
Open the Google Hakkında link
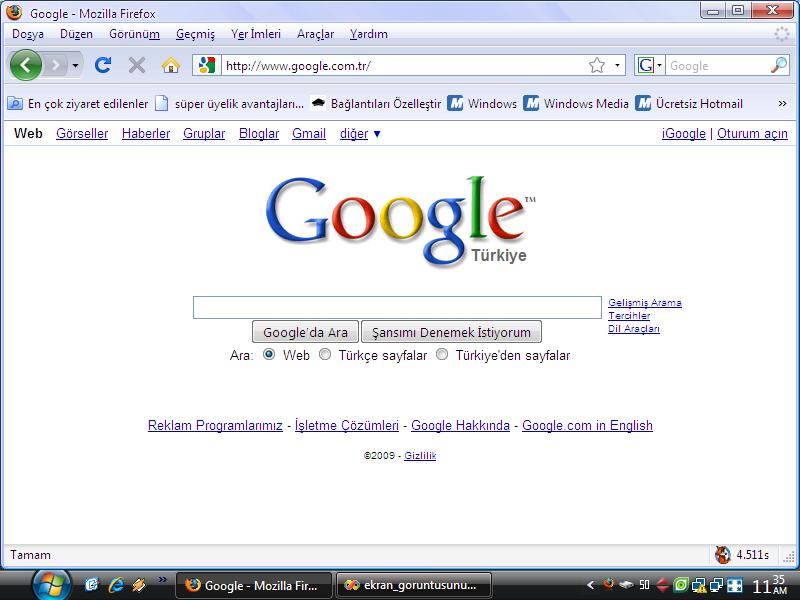pyautogui.click(x=460, y=426)
